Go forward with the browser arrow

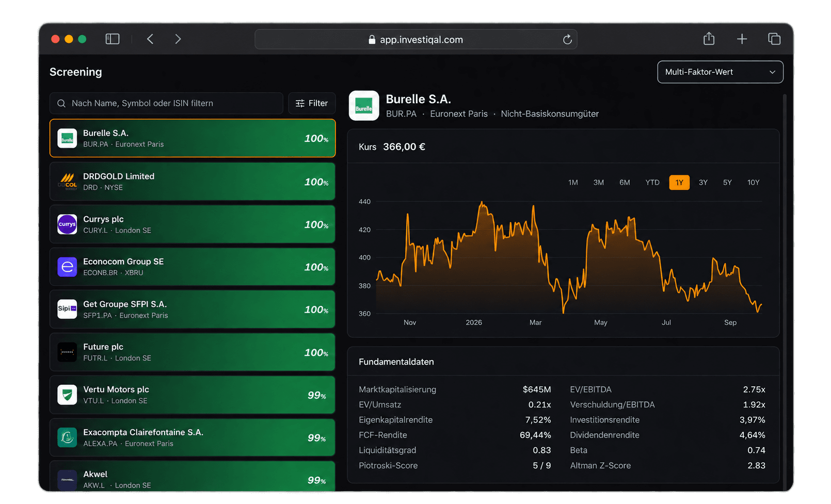(x=178, y=39)
